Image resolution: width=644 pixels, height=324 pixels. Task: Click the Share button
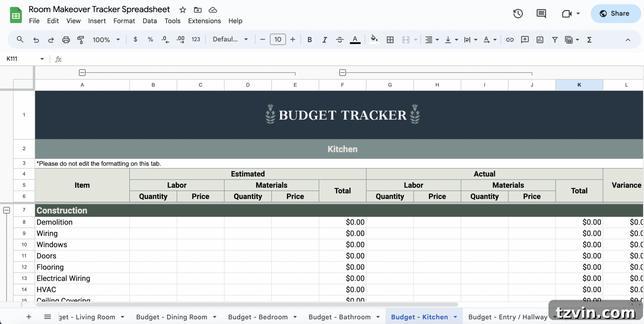pyautogui.click(x=615, y=14)
